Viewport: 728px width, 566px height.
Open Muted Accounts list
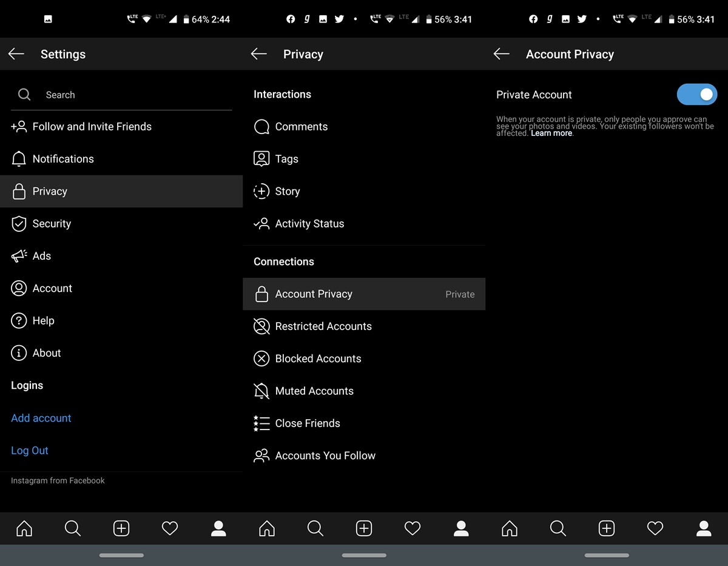pyautogui.click(x=364, y=391)
